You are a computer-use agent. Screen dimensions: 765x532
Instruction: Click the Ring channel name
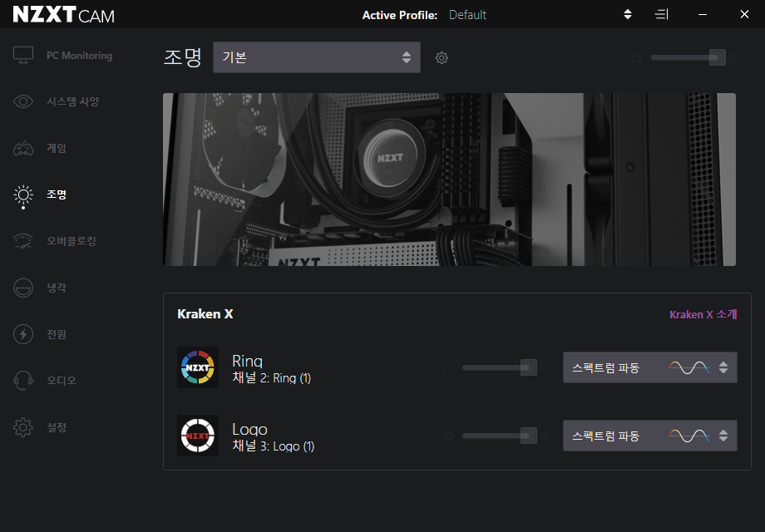[247, 361]
